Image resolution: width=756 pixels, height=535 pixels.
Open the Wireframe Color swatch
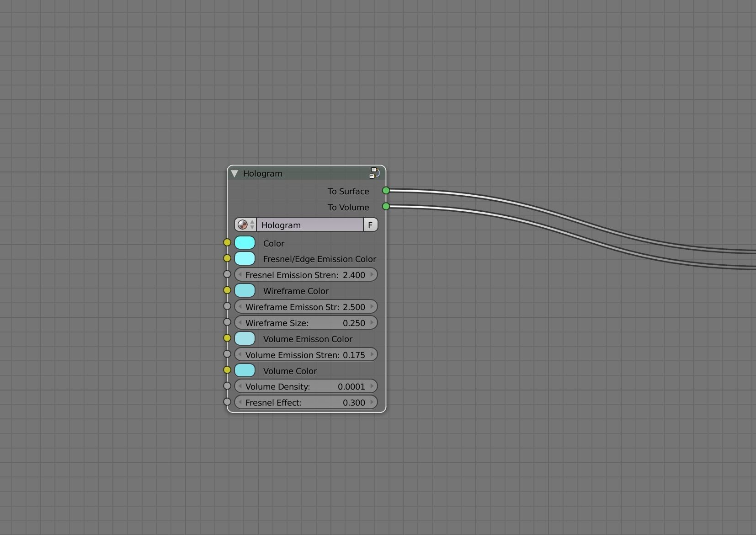click(x=245, y=290)
